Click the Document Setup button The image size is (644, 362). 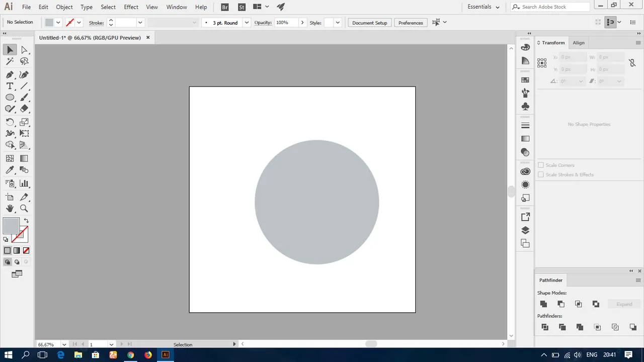tap(370, 23)
